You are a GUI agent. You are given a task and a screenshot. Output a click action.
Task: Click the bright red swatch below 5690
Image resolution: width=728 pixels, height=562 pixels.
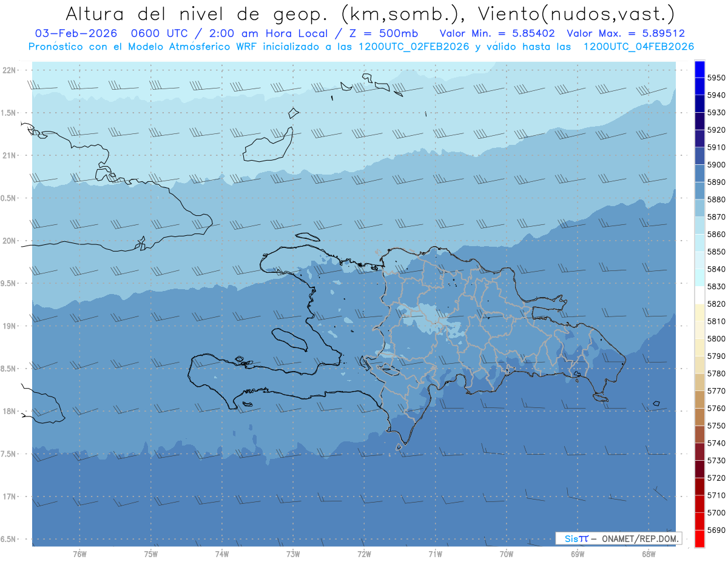699,538
